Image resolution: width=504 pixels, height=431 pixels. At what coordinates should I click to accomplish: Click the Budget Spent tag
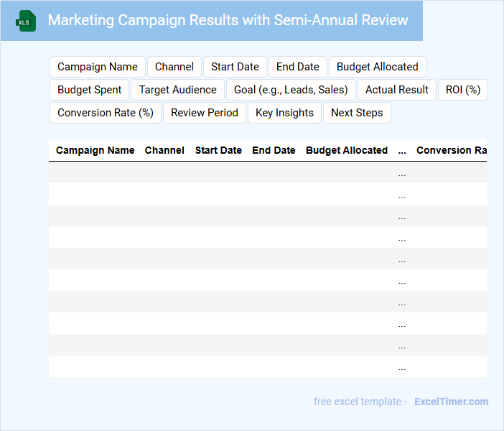(90, 90)
